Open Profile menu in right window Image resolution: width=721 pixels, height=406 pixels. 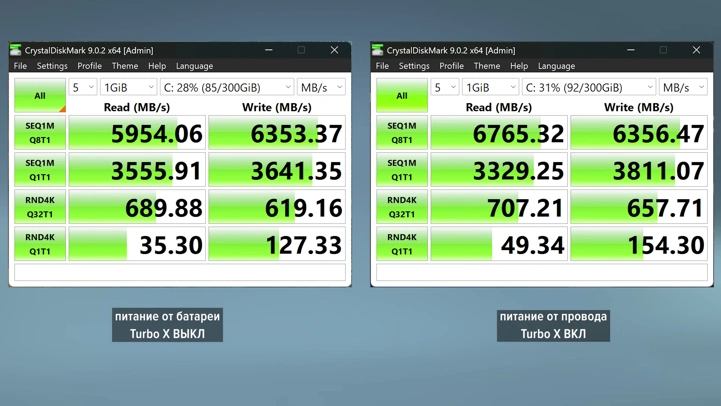(451, 66)
